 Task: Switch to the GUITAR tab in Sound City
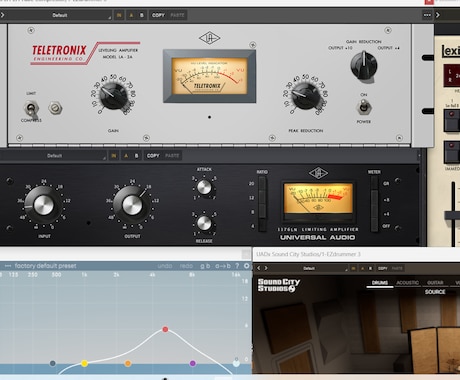pos(435,283)
